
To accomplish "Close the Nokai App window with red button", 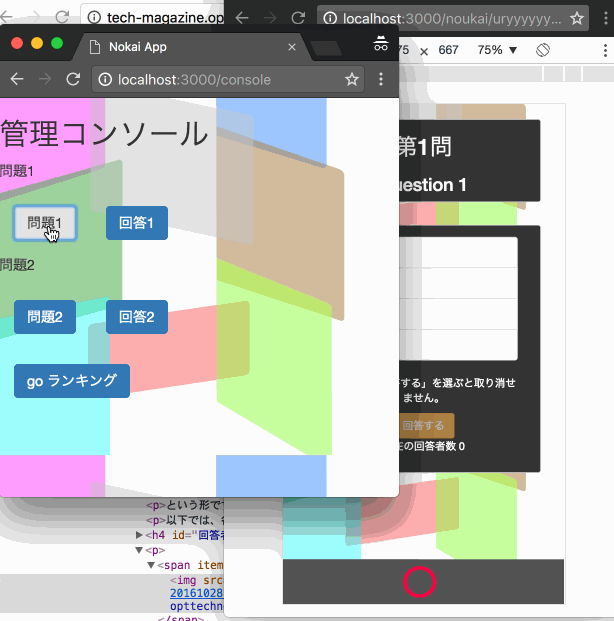I will 17,43.
